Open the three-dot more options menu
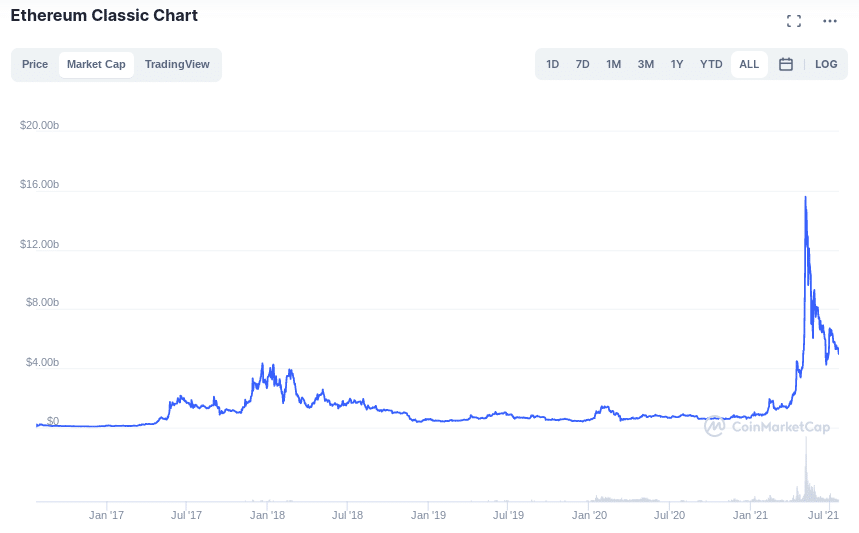This screenshot has height=533, width=859. 829,21
